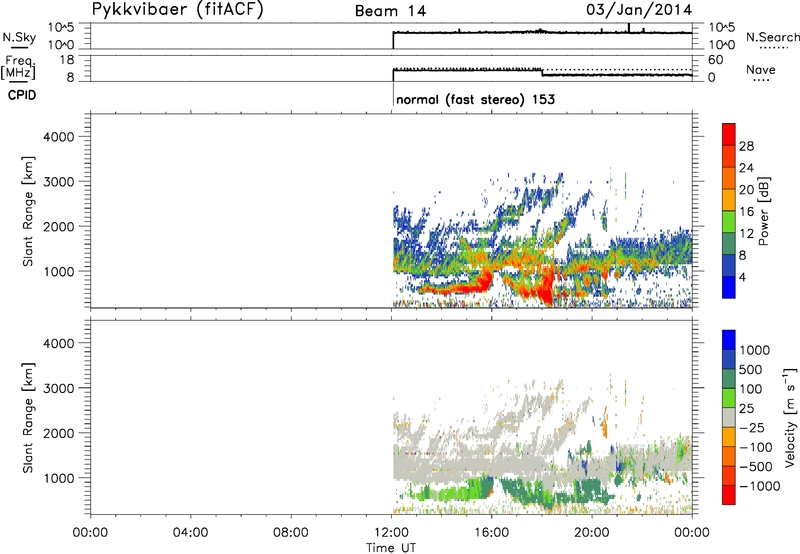Click the 'Beam 14' label

click(x=390, y=11)
